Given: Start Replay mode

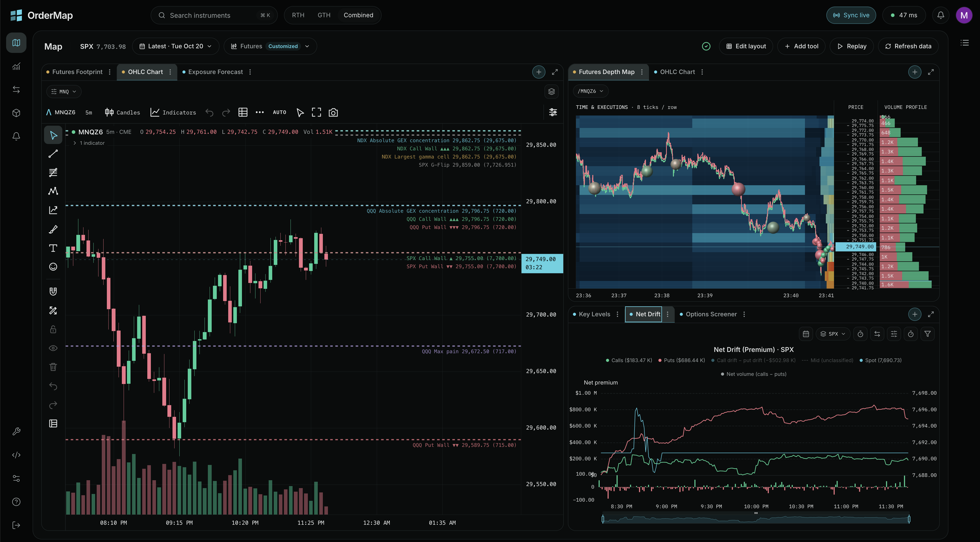Looking at the screenshot, I should tap(852, 46).
